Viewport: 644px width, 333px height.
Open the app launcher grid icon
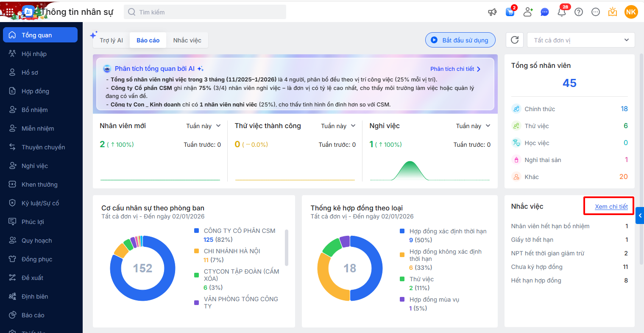[x=9, y=12]
